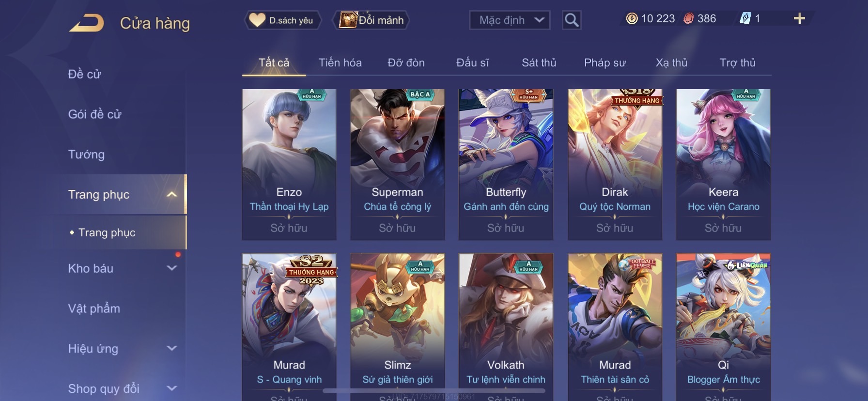Viewport: 868px width, 401px height.
Task: Tap the blue voucher ticket icon
Action: pyautogui.click(x=745, y=19)
